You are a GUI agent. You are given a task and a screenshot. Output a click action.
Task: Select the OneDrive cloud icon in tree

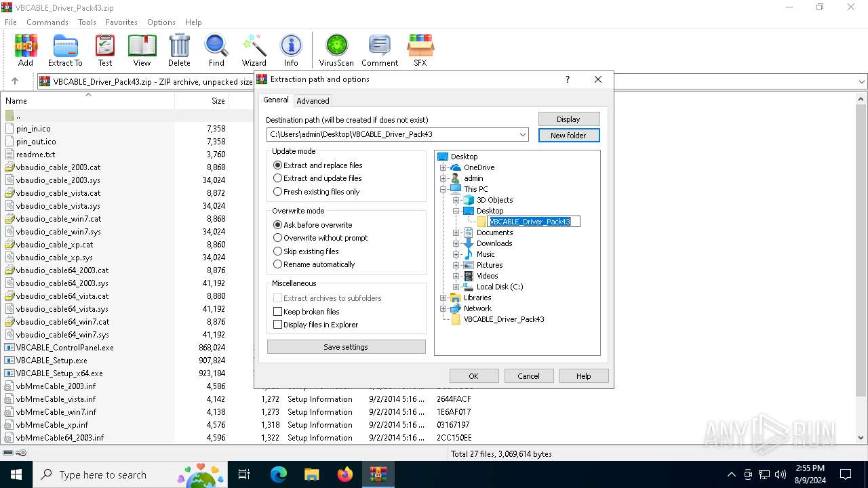pyautogui.click(x=456, y=167)
